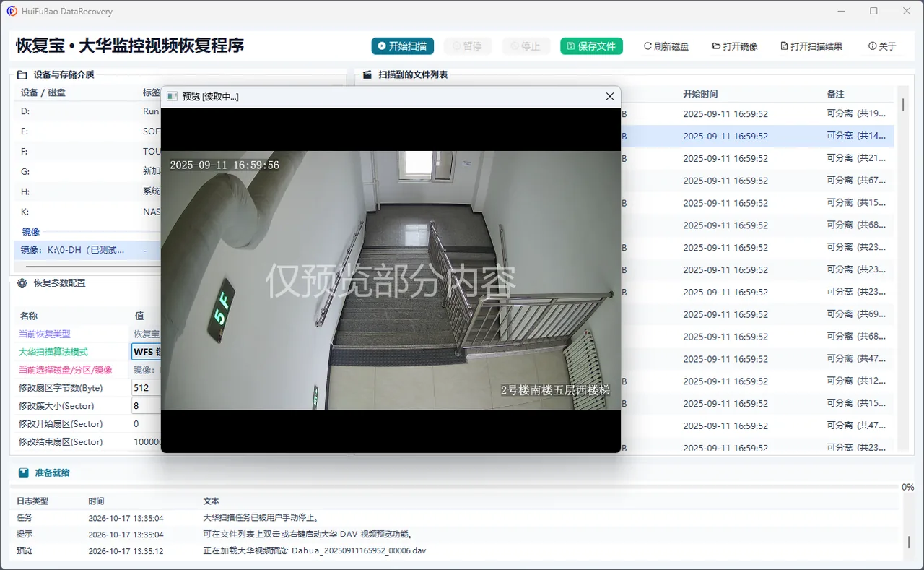924x570 pixels.
Task: Select file row with remark 可分离 (共14
Action: 758,136
